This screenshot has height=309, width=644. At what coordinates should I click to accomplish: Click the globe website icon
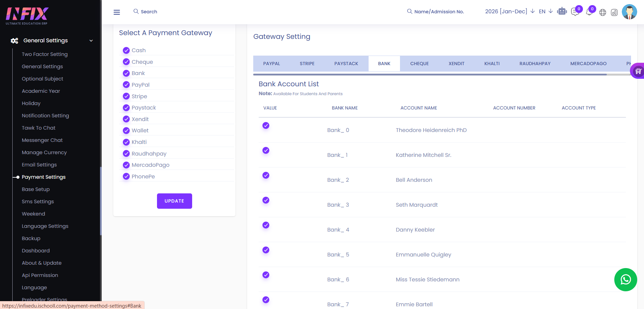[603, 13]
